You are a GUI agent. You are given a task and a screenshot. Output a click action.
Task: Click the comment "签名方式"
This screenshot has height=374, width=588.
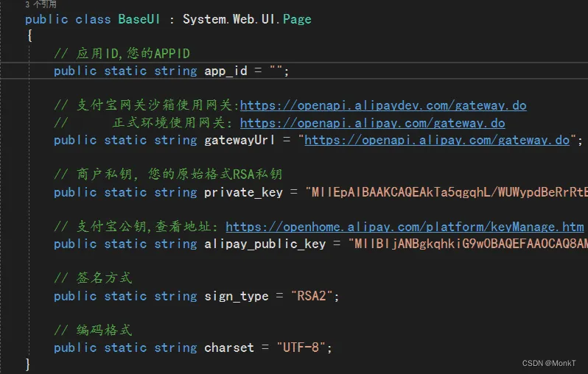coord(99,278)
